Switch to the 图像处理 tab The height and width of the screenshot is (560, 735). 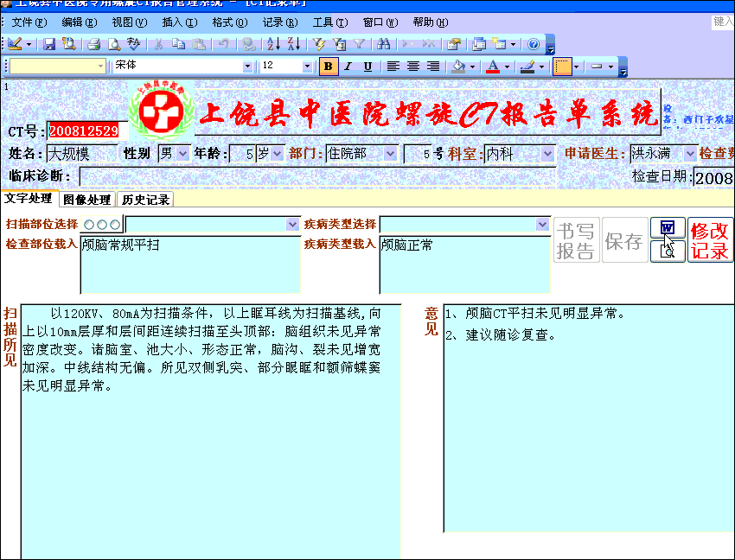[x=87, y=200]
